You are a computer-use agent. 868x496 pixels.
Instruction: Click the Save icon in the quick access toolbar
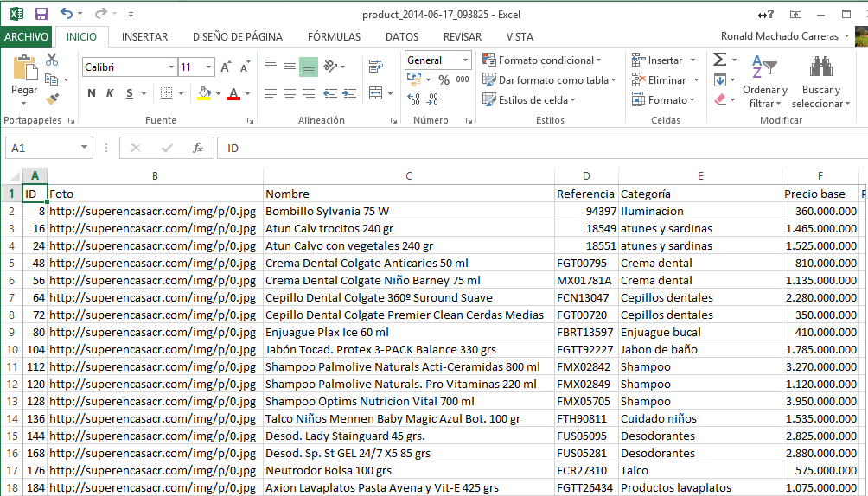41,14
